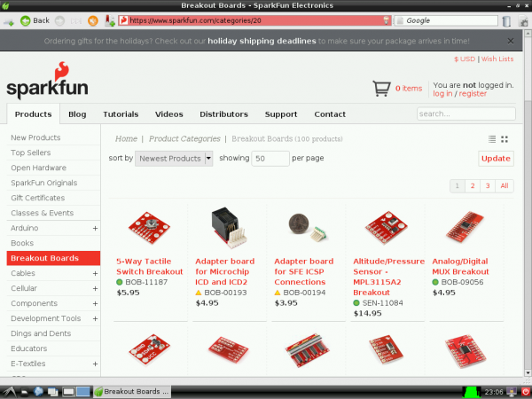Screen dimensions: 532x399
Task: Click the Home breadcrumb
Action: tap(126, 139)
